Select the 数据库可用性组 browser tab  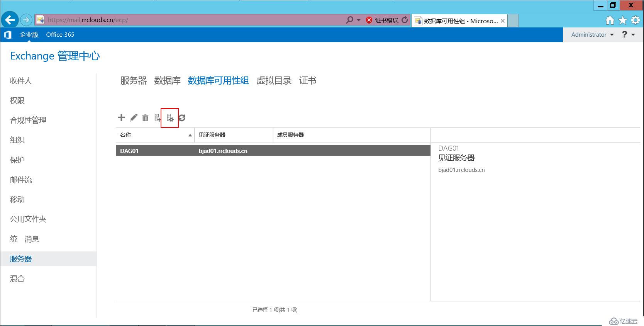pos(459,21)
